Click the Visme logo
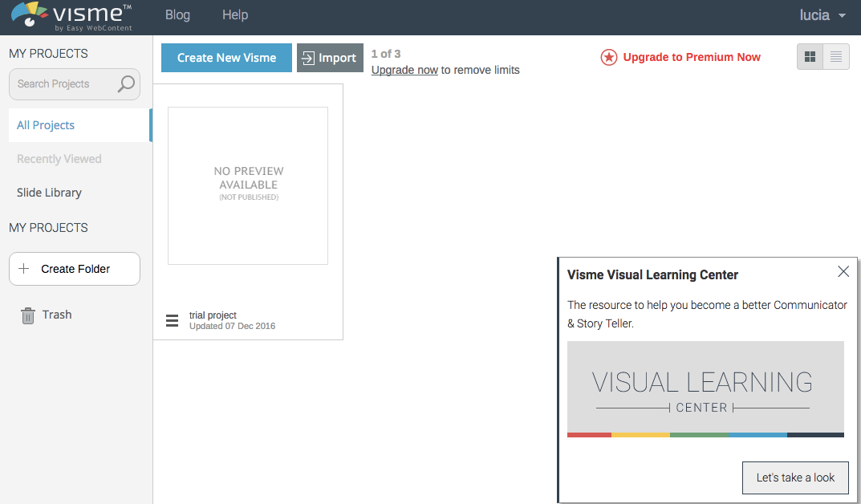The width and height of the screenshot is (861, 504). click(x=72, y=17)
